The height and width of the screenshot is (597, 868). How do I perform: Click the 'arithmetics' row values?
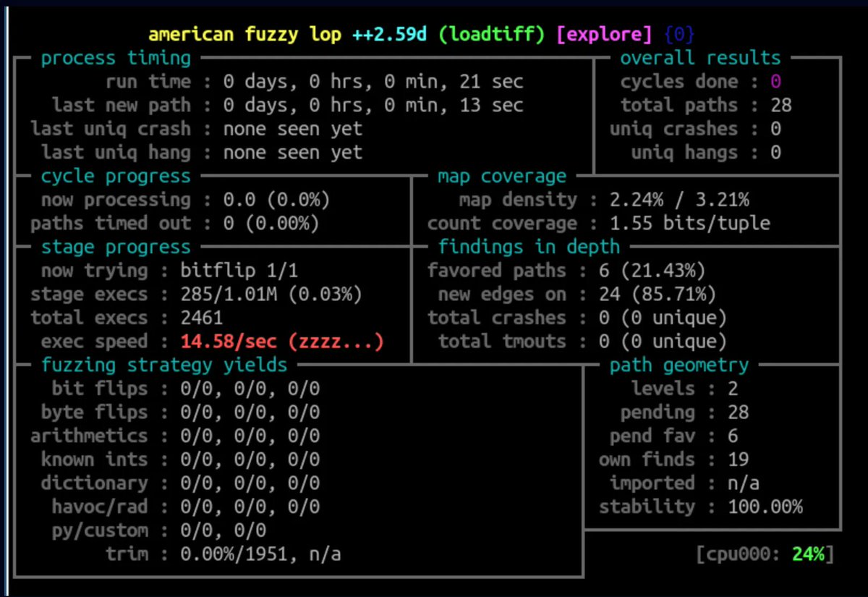tap(250, 436)
